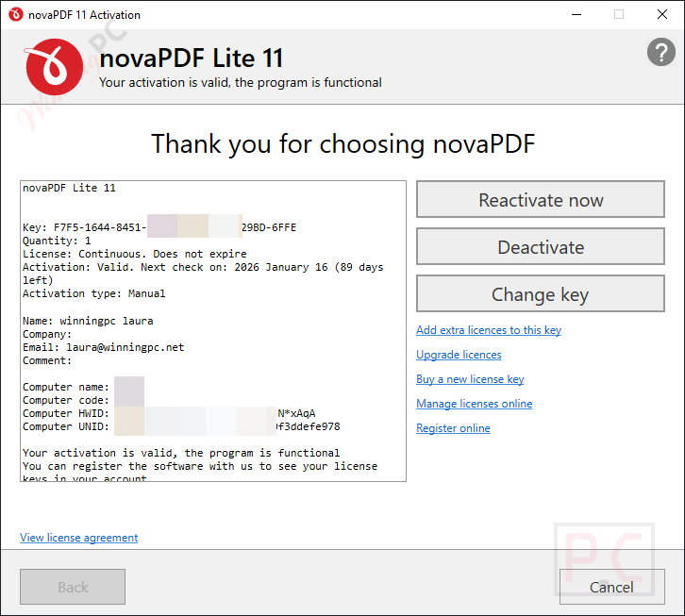Close the novaPDF 11 Activation window
The image size is (685, 616).
pos(661,14)
